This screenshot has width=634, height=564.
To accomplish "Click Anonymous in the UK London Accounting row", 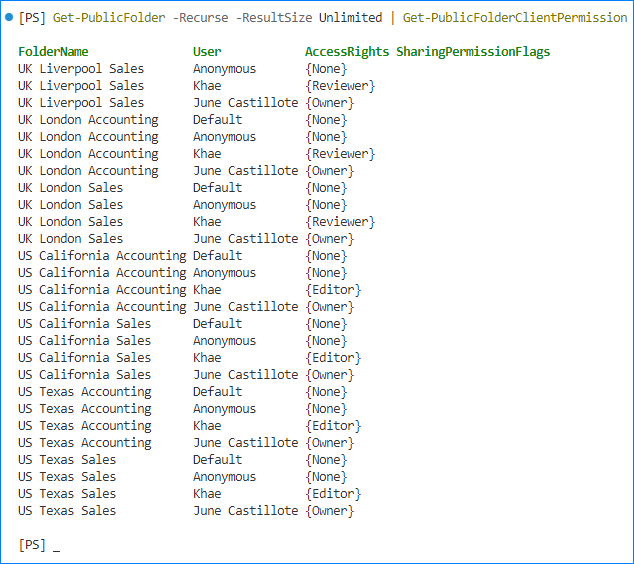I will [224, 137].
